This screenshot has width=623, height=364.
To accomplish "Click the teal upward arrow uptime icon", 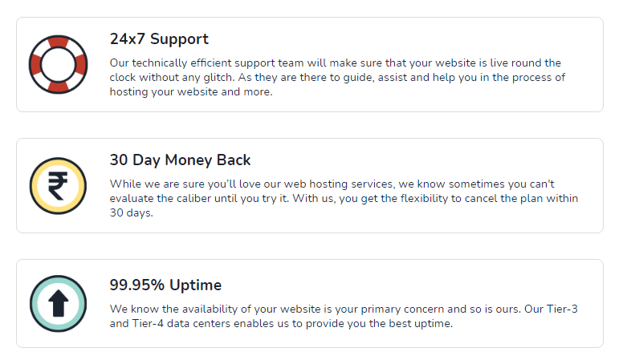I will point(58,304).
